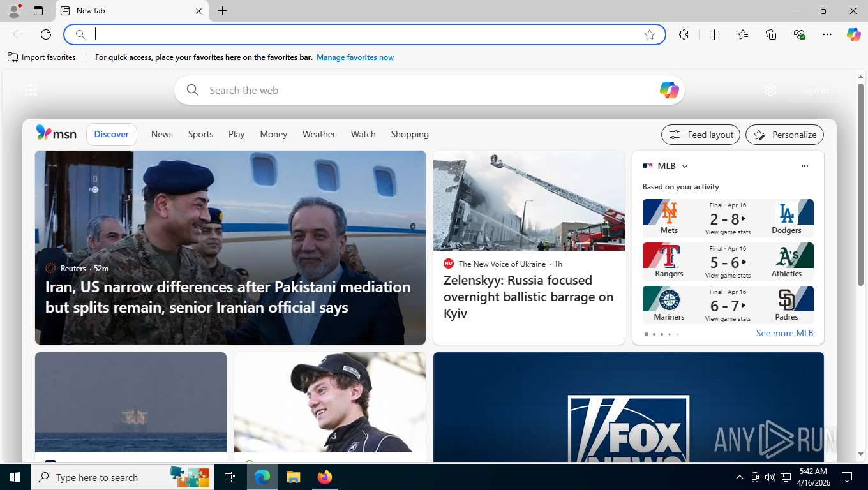Show hidden system tray icons
This screenshot has width=868, height=490.
[740, 477]
